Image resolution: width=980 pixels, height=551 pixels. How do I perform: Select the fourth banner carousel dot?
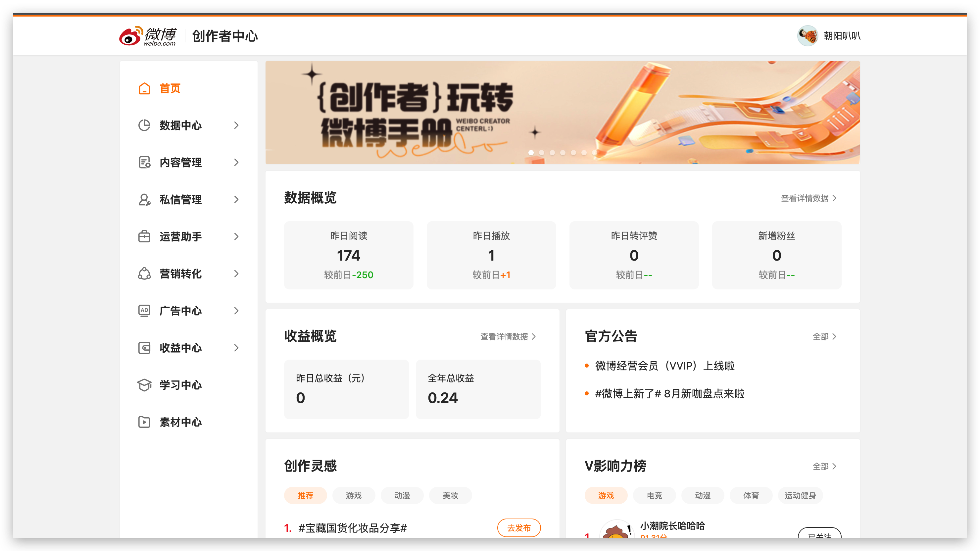[x=563, y=153]
